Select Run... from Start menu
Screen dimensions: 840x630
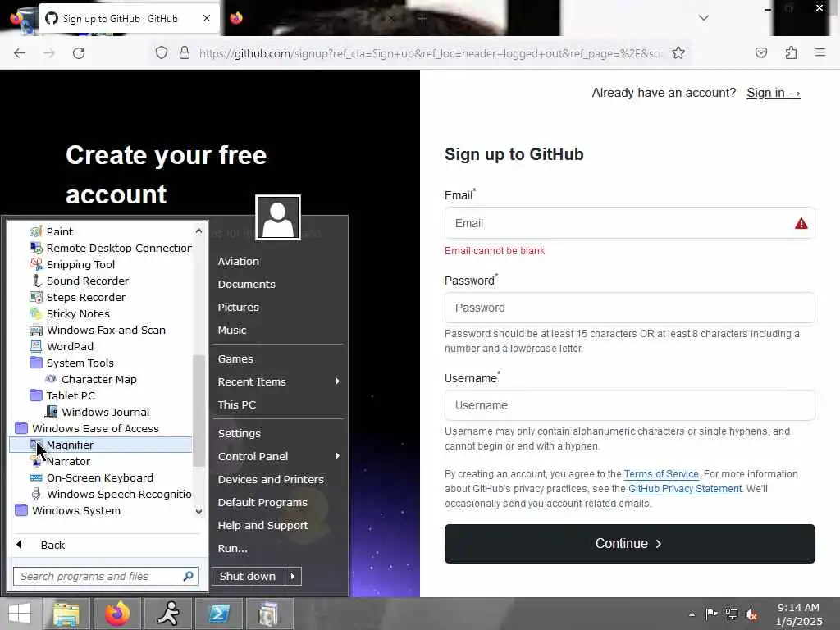pos(232,549)
